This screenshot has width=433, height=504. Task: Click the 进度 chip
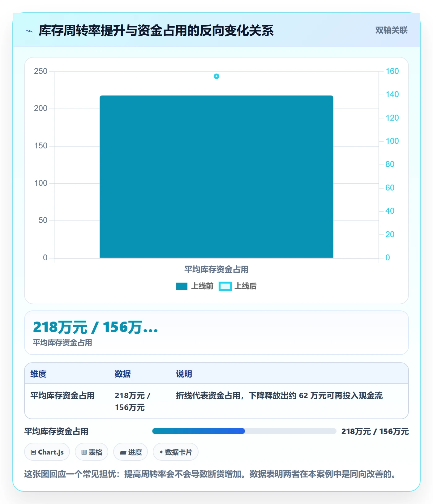131,452
